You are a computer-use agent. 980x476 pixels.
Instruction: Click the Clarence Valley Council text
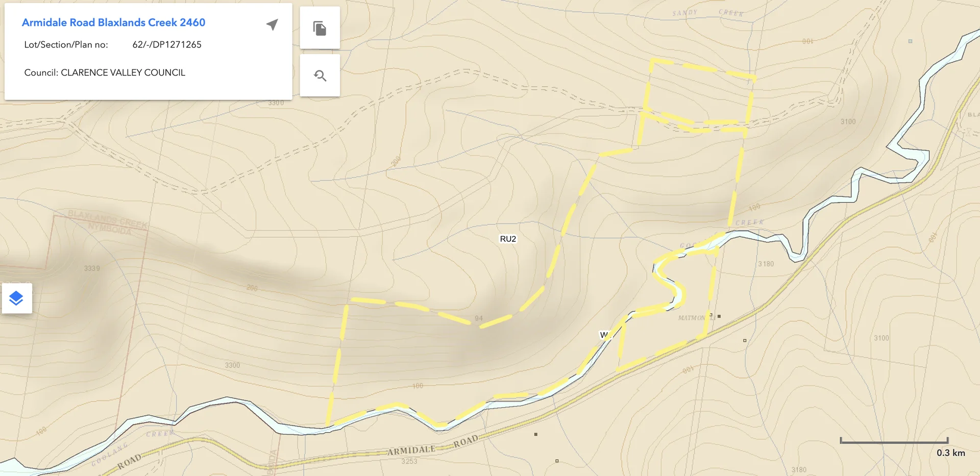tap(105, 72)
